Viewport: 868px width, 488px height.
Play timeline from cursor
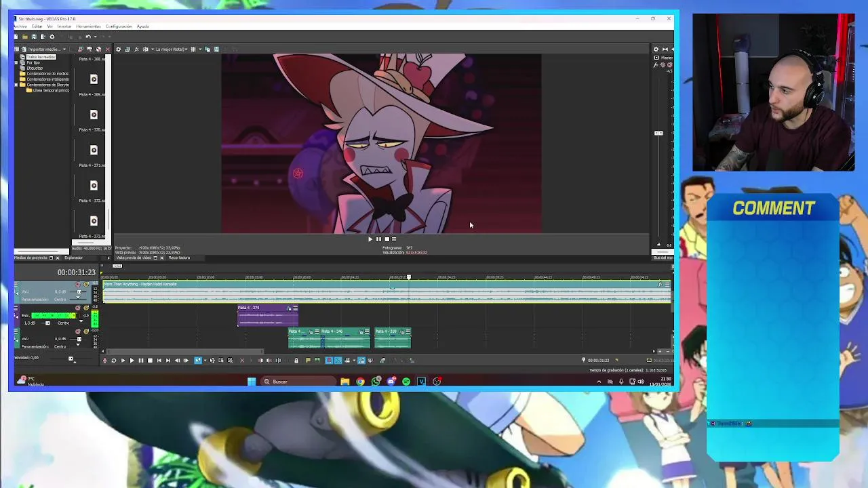pyautogui.click(x=132, y=361)
